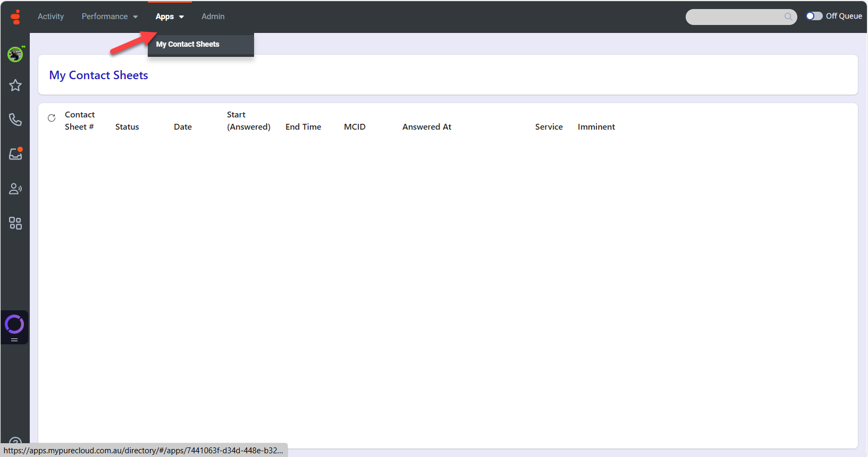
Task: Open the Activity menu item
Action: pos(50,16)
